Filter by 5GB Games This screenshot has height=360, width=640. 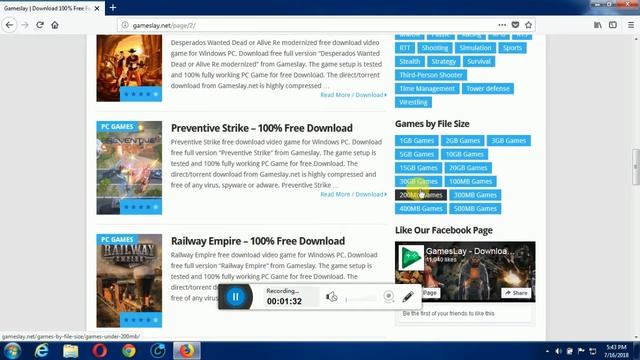[416, 154]
